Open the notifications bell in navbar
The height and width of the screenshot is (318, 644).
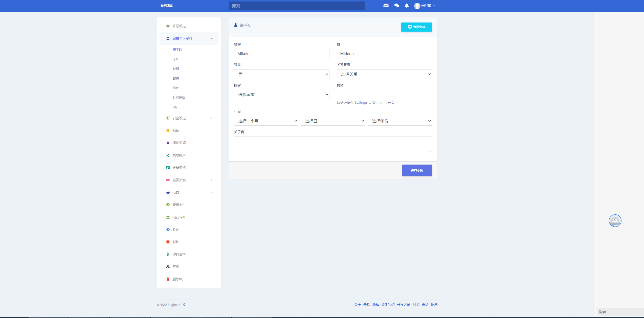pyautogui.click(x=407, y=6)
